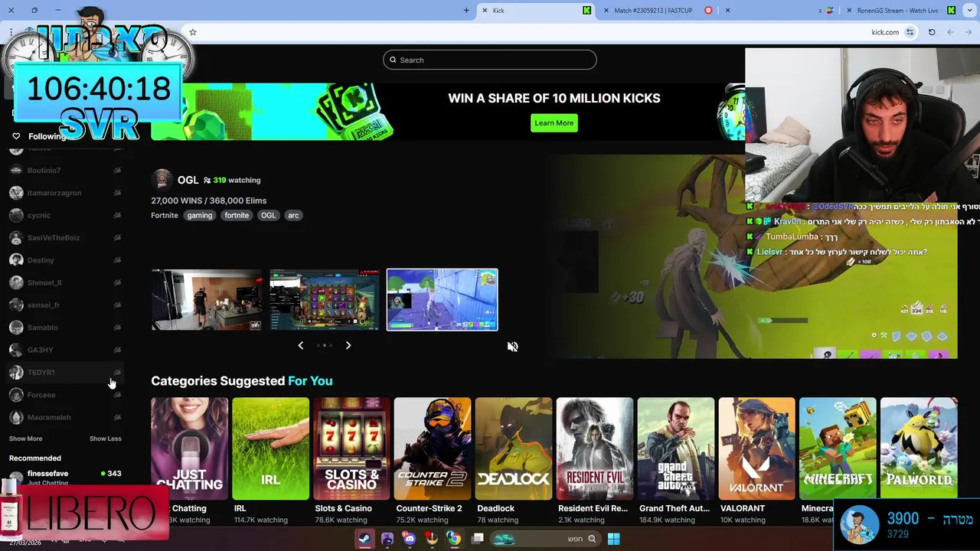Click the kick.com address text
This screenshot has width=980, height=551.
pos(885,32)
